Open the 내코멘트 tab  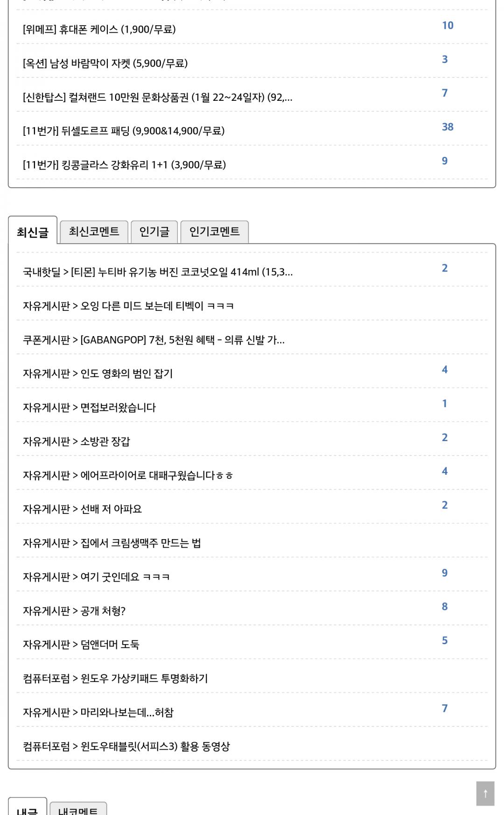(78, 810)
